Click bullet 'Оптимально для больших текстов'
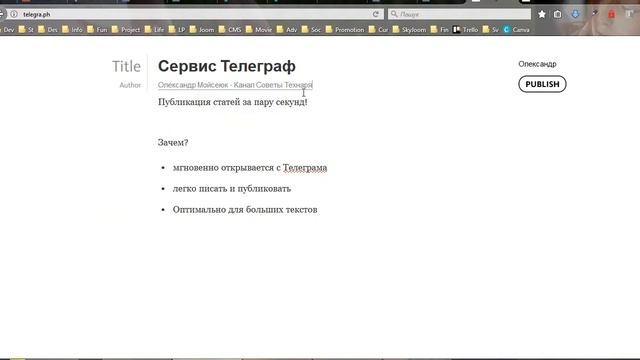The width and height of the screenshot is (640, 360). point(245,209)
